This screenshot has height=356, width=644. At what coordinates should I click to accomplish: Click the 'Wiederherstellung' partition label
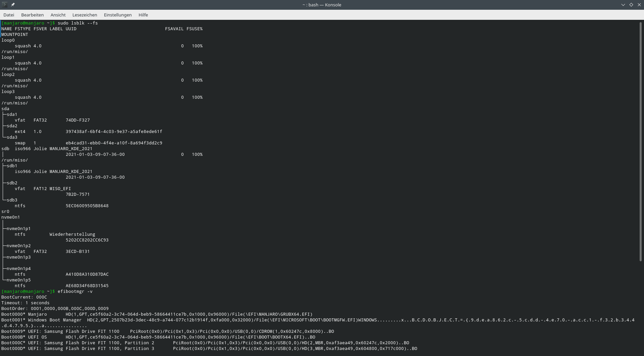coord(72,234)
